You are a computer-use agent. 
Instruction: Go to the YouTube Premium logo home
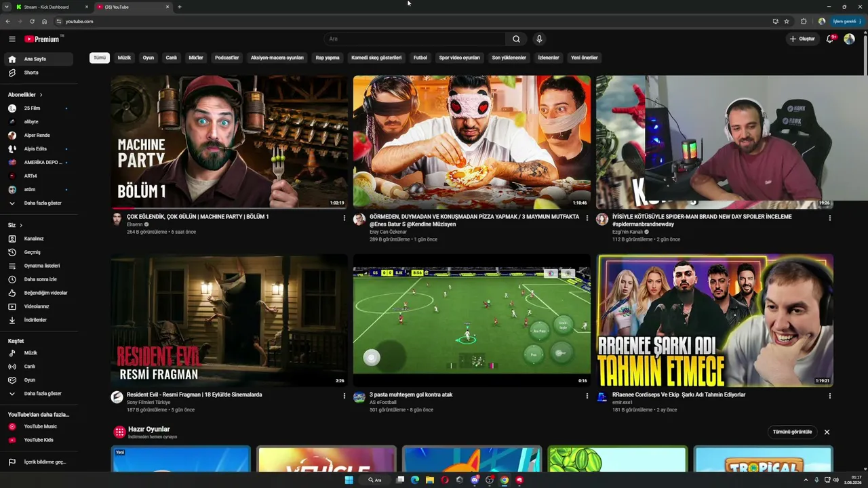[42, 39]
